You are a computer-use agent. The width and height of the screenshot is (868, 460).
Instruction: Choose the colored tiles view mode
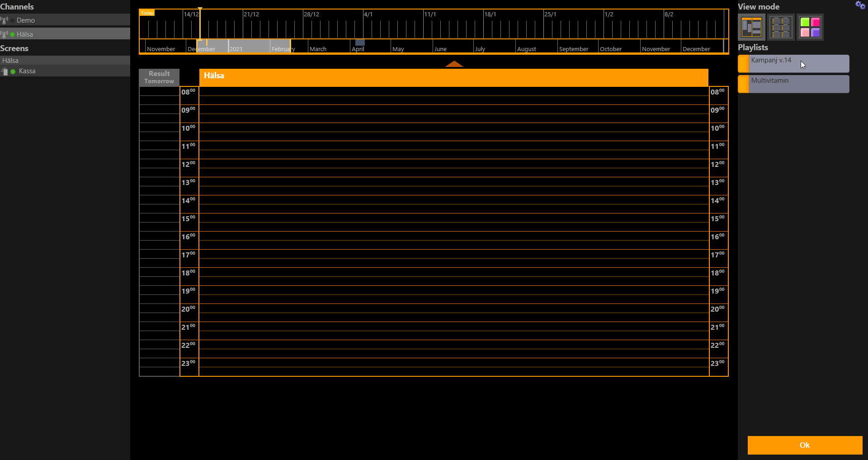pyautogui.click(x=810, y=27)
